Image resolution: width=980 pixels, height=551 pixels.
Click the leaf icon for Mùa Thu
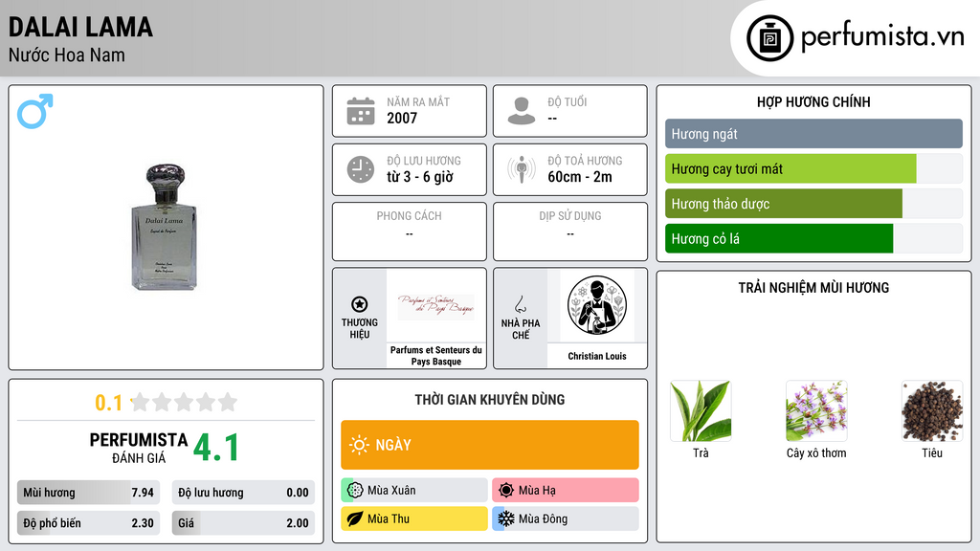[355, 518]
